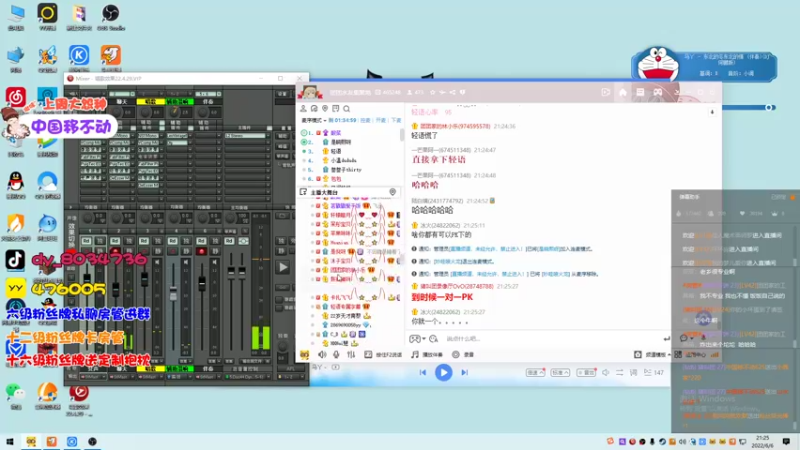
Task: Open the Windows Start button
Action: (x=9, y=441)
